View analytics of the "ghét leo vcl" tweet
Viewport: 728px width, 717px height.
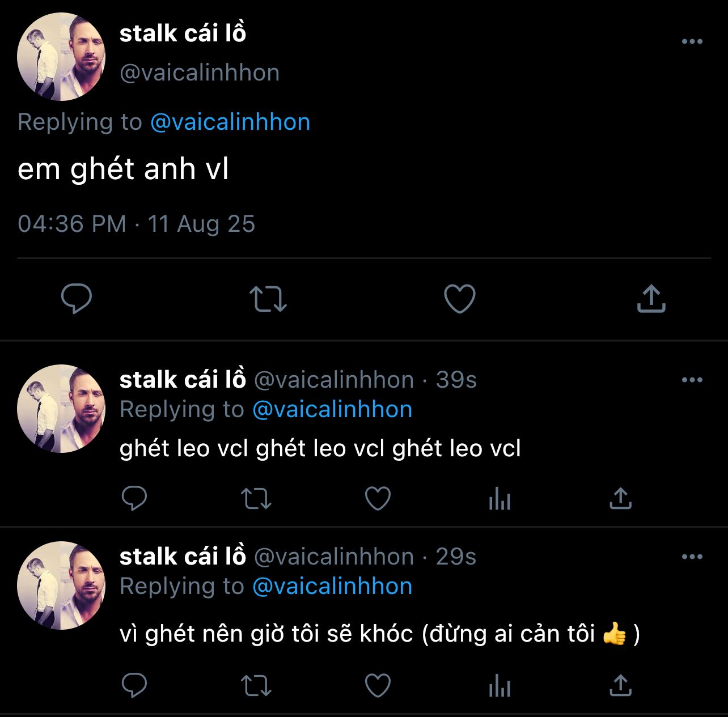click(x=500, y=499)
